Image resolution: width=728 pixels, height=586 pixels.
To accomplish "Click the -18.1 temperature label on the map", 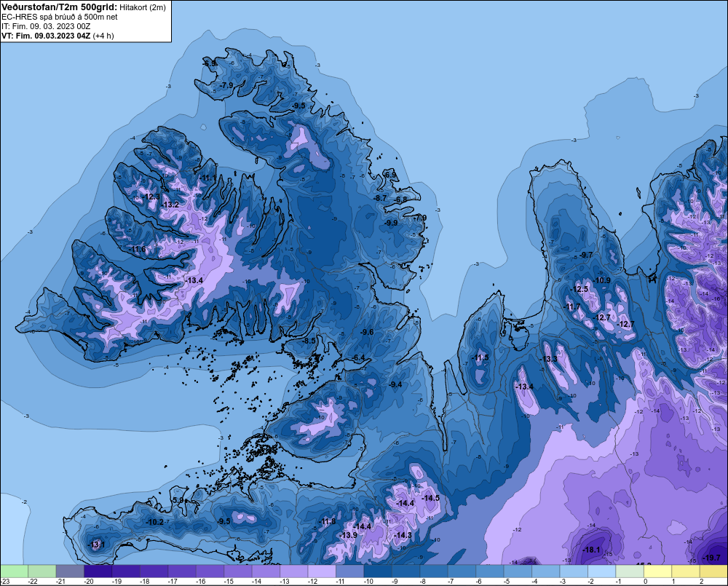I will point(591,550).
